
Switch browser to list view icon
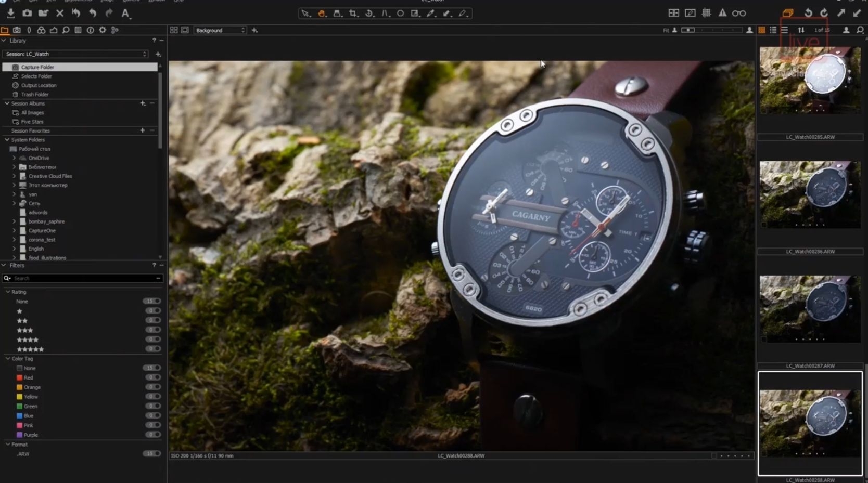tap(773, 30)
